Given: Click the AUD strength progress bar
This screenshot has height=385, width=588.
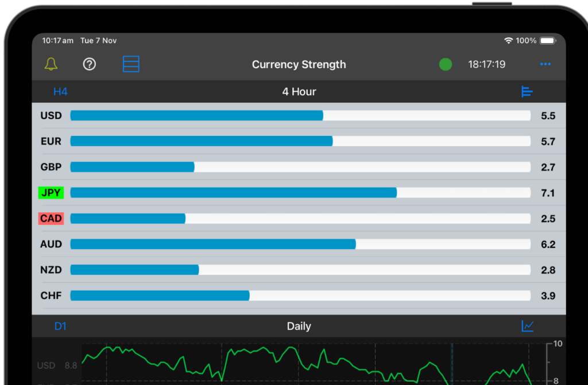Looking at the screenshot, I should tap(212, 244).
